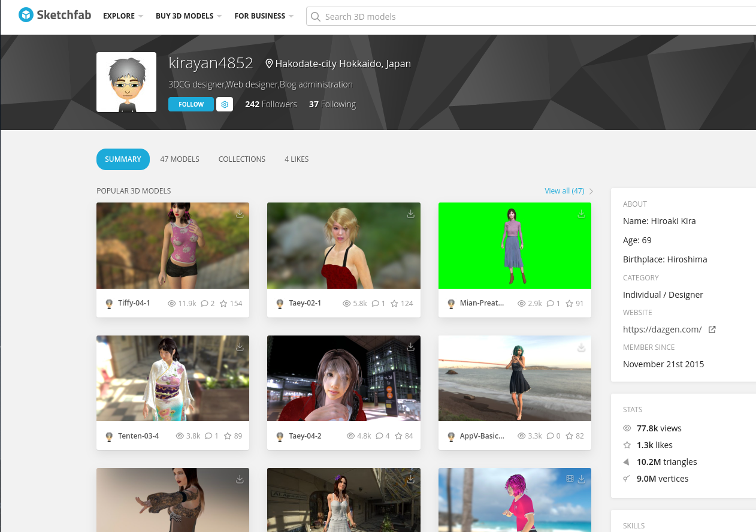Click author avatar icon beside Taey-04-2
Image resolution: width=756 pixels, height=532 pixels.
[x=280, y=437]
